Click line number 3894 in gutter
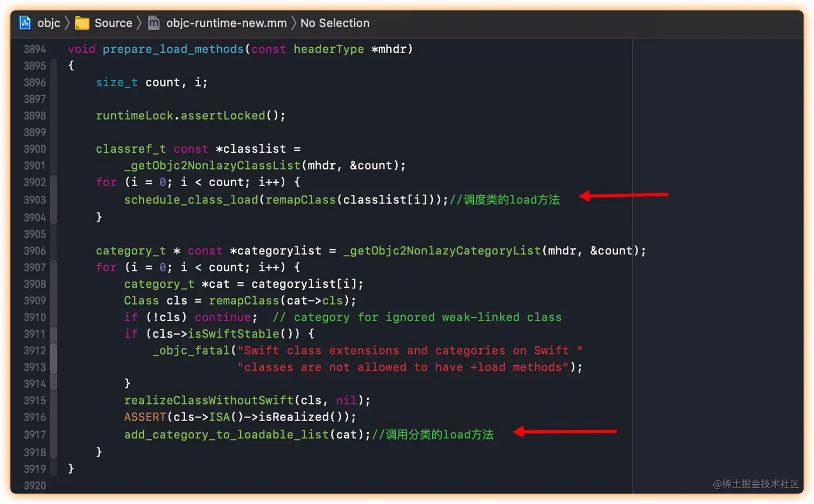This screenshot has width=814, height=504. click(x=34, y=49)
